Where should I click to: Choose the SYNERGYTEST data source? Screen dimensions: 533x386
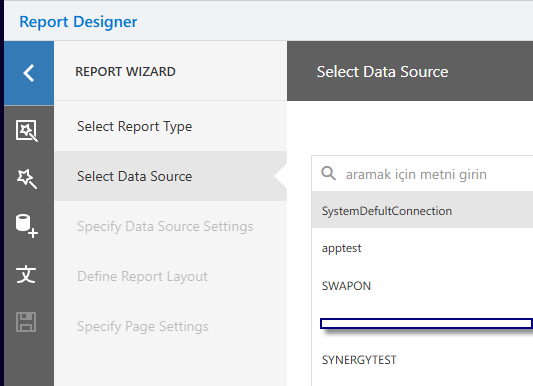pos(422,360)
